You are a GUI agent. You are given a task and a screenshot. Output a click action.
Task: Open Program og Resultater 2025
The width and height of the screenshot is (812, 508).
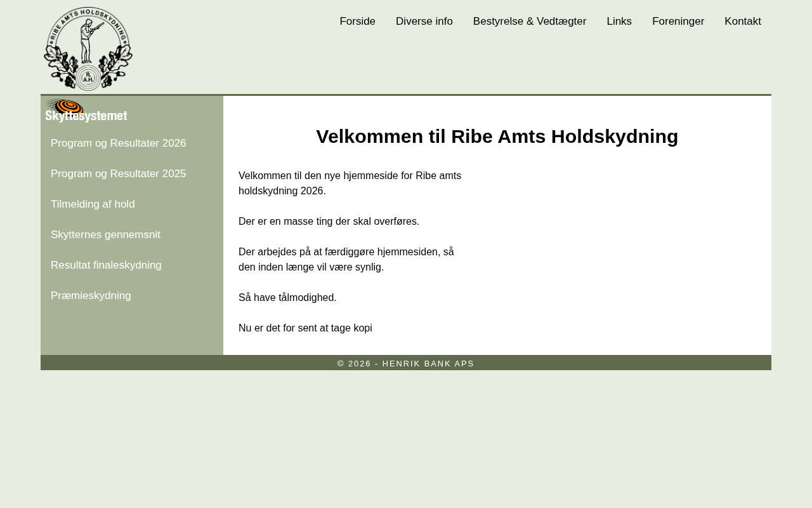119,174
